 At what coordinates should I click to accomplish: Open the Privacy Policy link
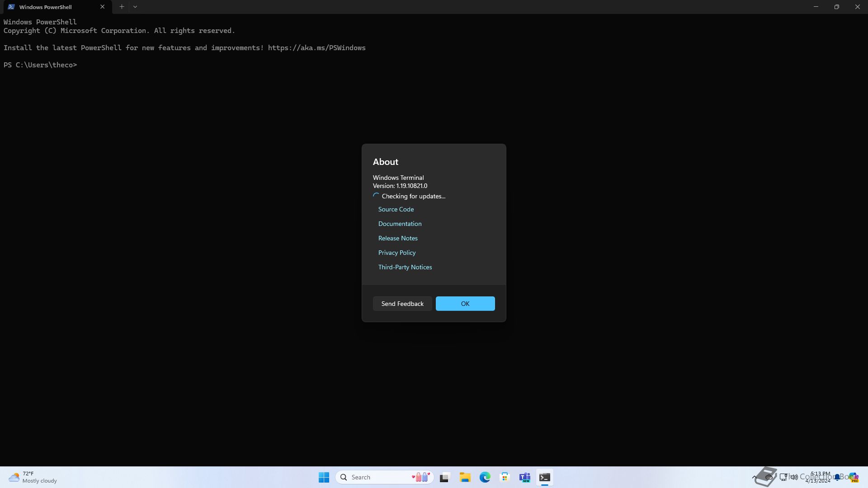click(x=397, y=253)
